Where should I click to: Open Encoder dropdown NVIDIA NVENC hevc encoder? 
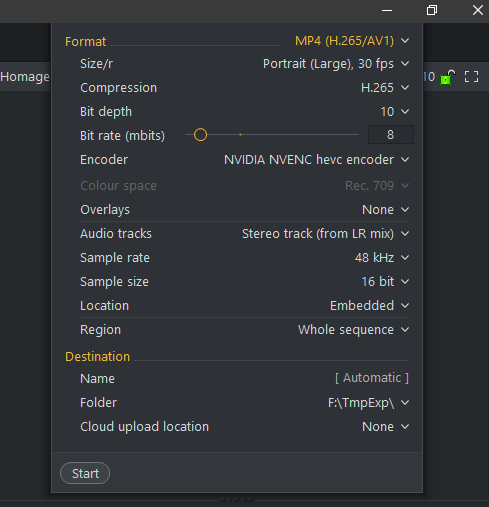coord(317,160)
